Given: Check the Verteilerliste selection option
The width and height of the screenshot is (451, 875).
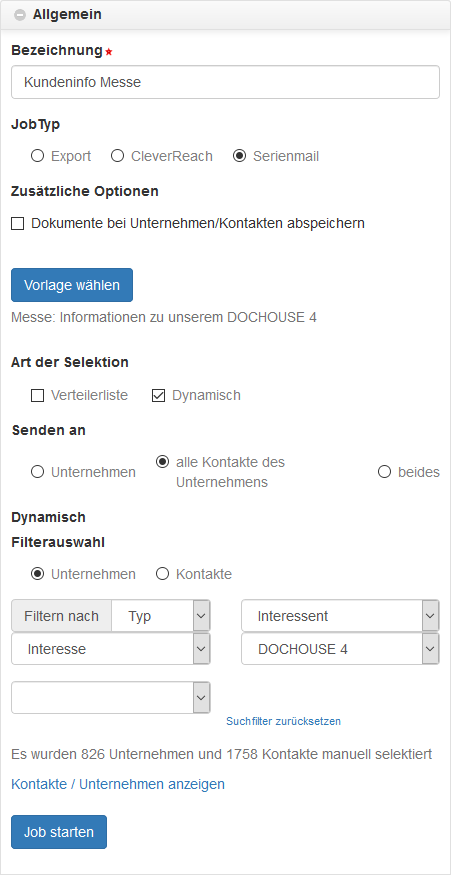Looking at the screenshot, I should (37, 396).
